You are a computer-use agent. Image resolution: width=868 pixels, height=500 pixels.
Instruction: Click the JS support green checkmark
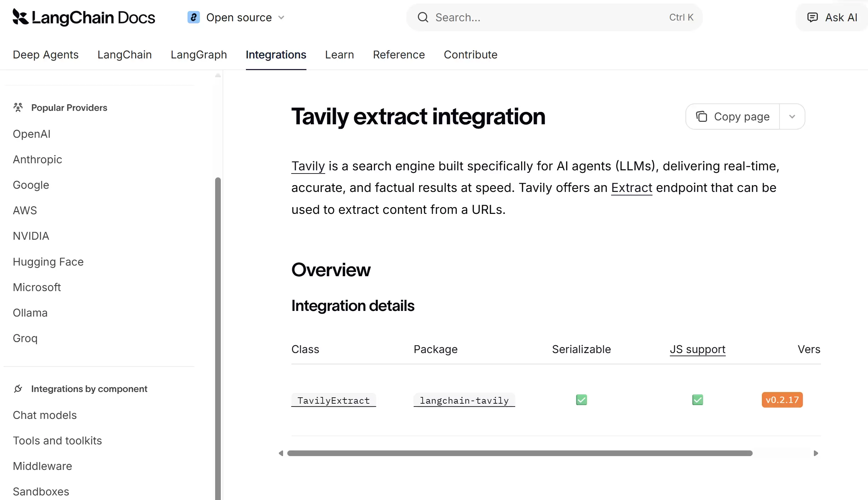697,400
